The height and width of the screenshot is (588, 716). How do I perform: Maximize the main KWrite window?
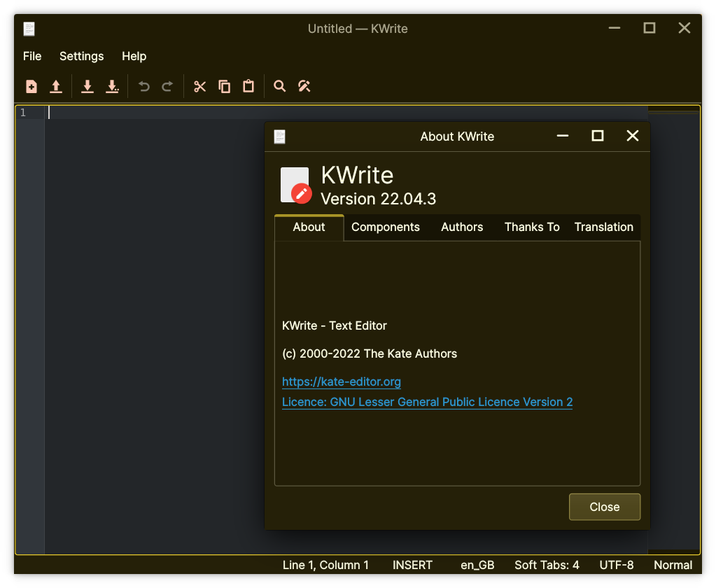650,28
